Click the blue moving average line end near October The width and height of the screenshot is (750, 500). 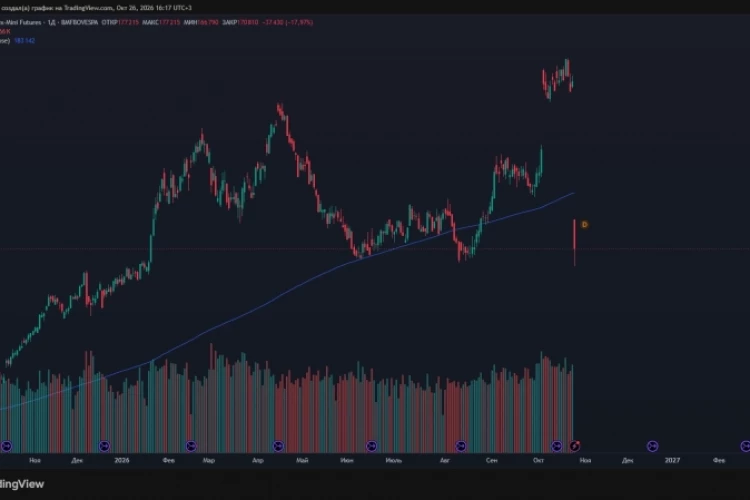click(572, 194)
